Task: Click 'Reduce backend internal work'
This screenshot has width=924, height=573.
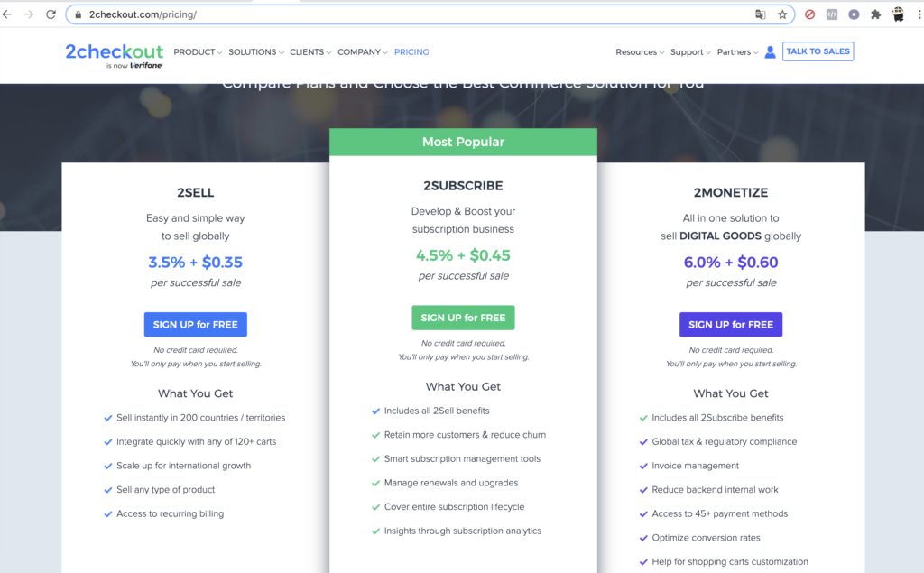Action: 715,490
